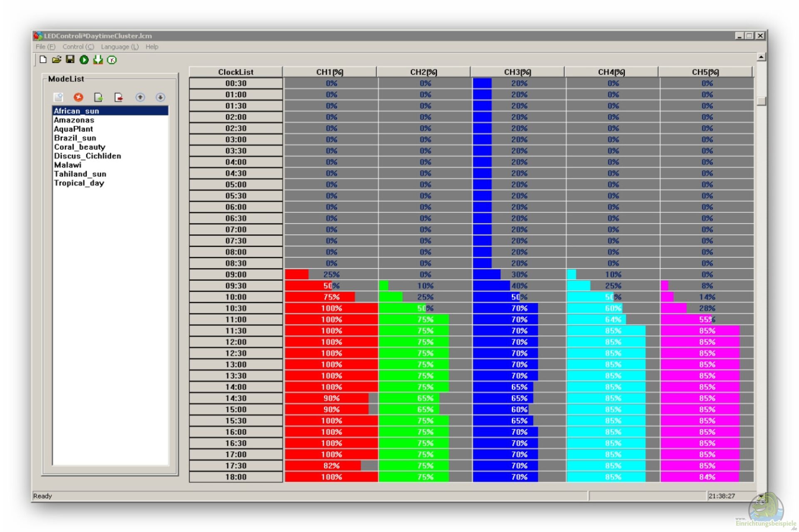Click the export mode icon with red arrow
This screenshot has height=532, width=799.
119,97
